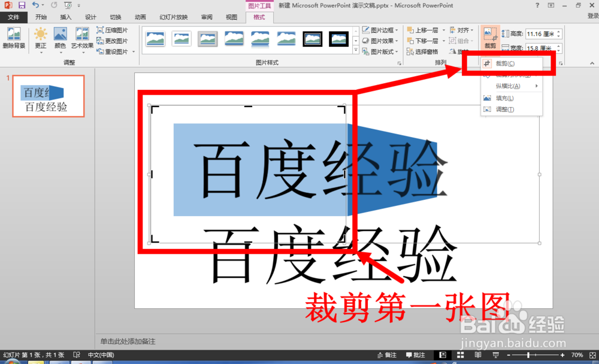This screenshot has height=364, width=599.
Task: Open Customize Quick Access Toolbar dropdown
Action: [x=78, y=5]
